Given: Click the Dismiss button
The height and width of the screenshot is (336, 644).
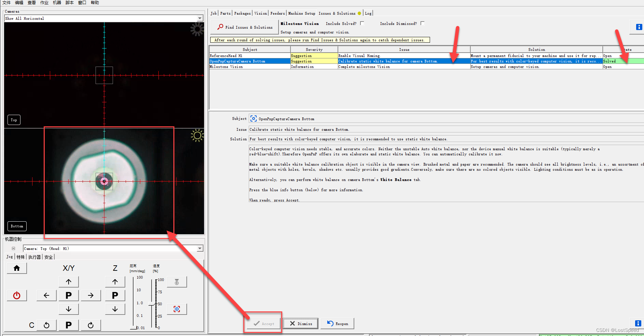Looking at the screenshot, I should [x=301, y=323].
